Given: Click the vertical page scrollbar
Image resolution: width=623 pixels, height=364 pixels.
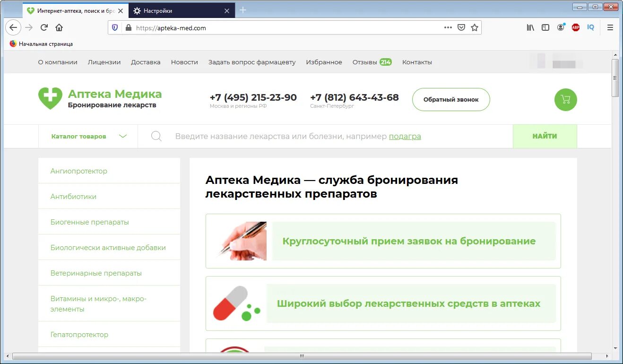Looking at the screenshot, I should [615, 78].
